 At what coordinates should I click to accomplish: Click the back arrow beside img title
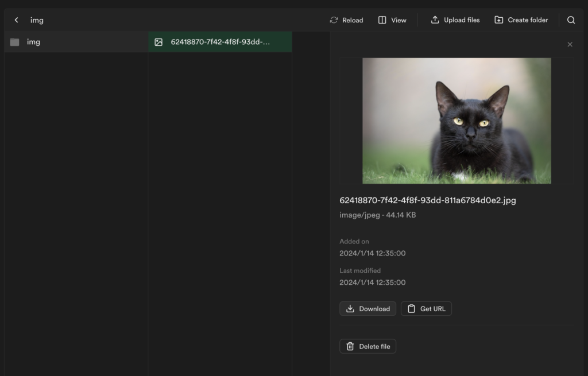point(16,20)
